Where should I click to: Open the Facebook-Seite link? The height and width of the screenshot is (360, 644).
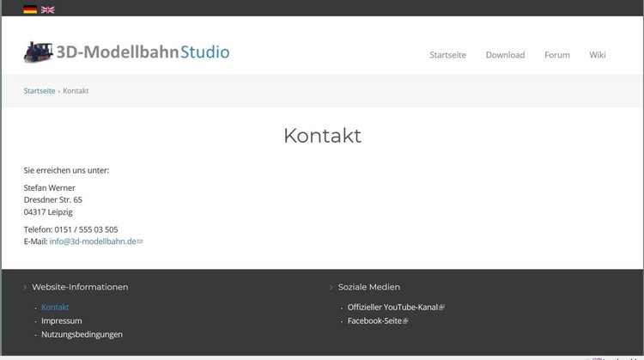(x=374, y=320)
